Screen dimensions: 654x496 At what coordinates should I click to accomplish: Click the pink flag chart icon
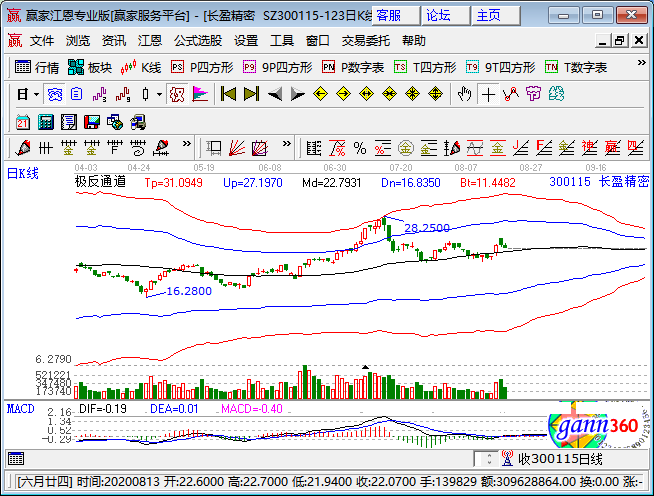(200, 94)
